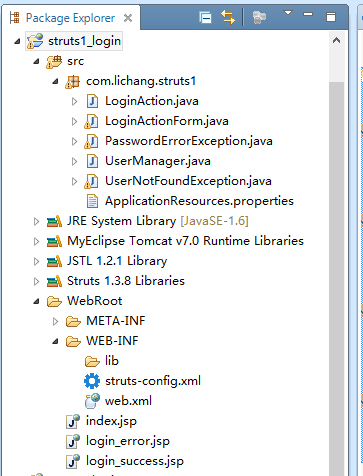The image size is (363, 476).
Task: Select login_error.jsp file
Action: point(128,441)
